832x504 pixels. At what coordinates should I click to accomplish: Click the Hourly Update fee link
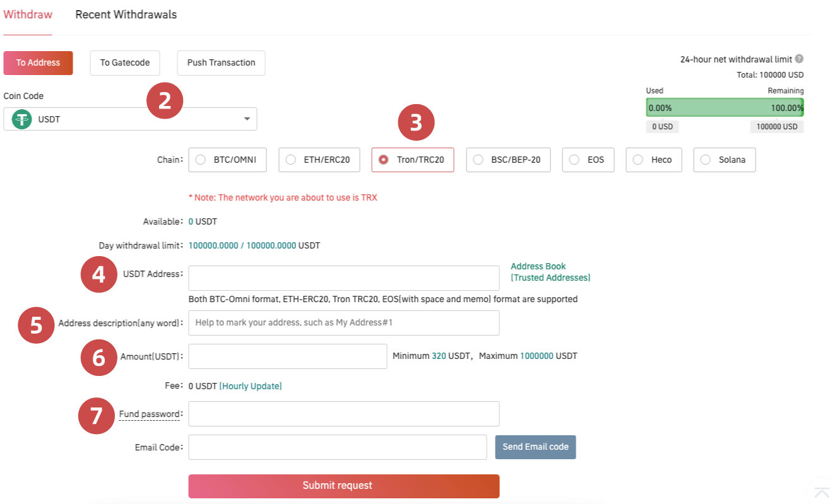[251, 386]
